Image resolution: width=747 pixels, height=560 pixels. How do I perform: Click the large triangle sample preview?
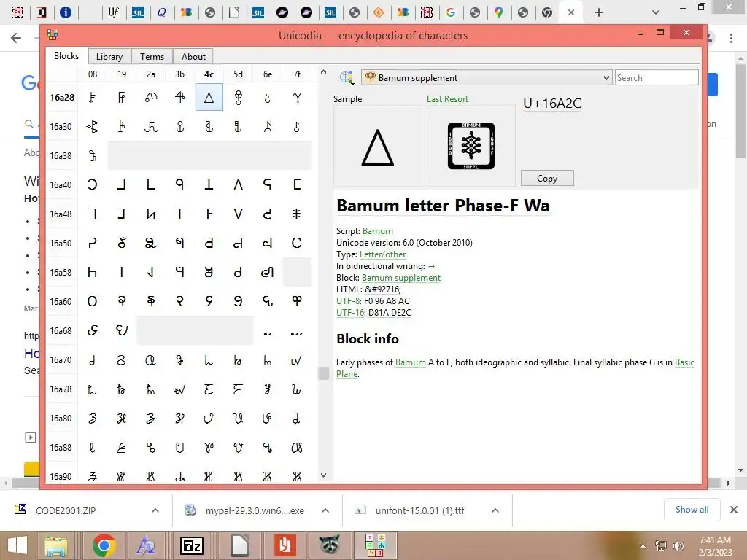click(378, 147)
